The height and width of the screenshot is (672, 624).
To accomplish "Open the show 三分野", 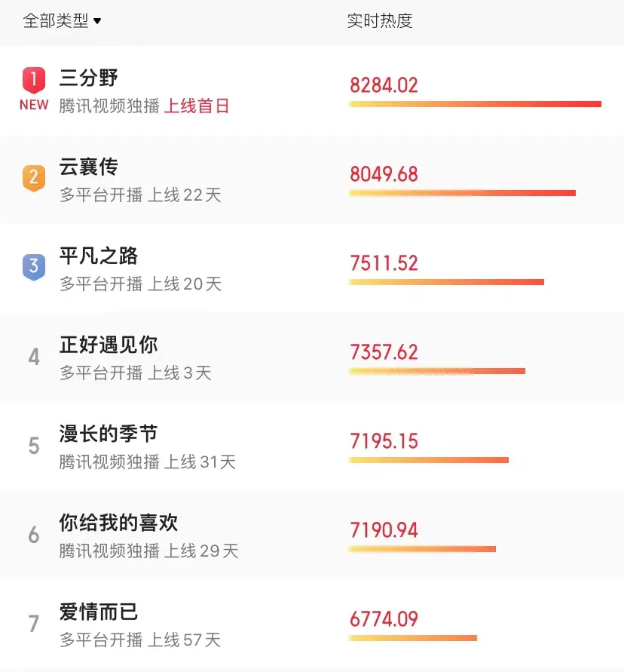I will click(x=89, y=78).
